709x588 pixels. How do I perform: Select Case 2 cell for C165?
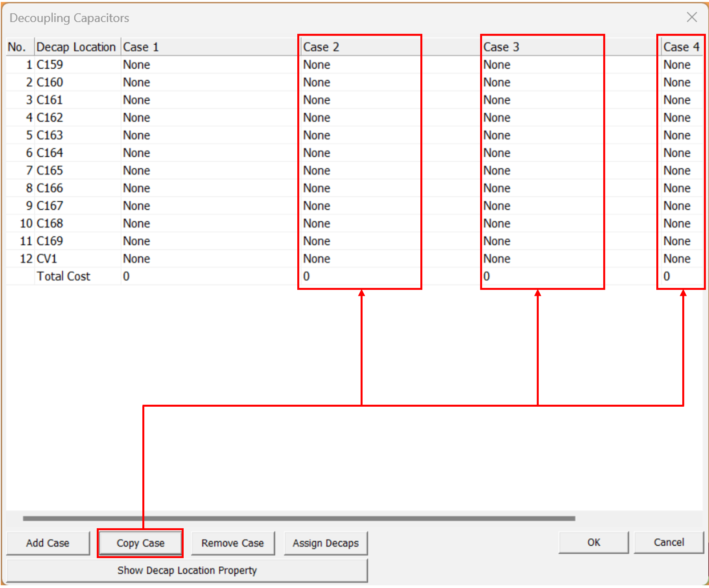tap(317, 171)
